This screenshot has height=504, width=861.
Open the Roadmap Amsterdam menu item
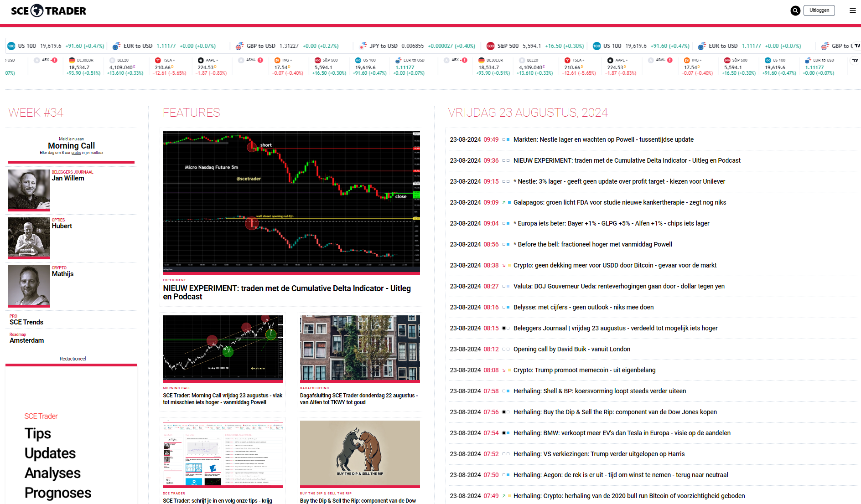27,340
